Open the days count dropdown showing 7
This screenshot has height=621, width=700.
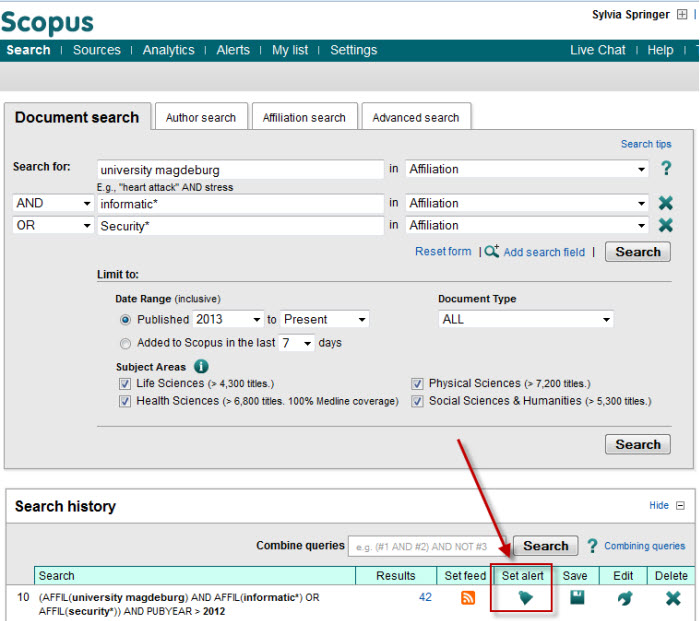click(296, 343)
